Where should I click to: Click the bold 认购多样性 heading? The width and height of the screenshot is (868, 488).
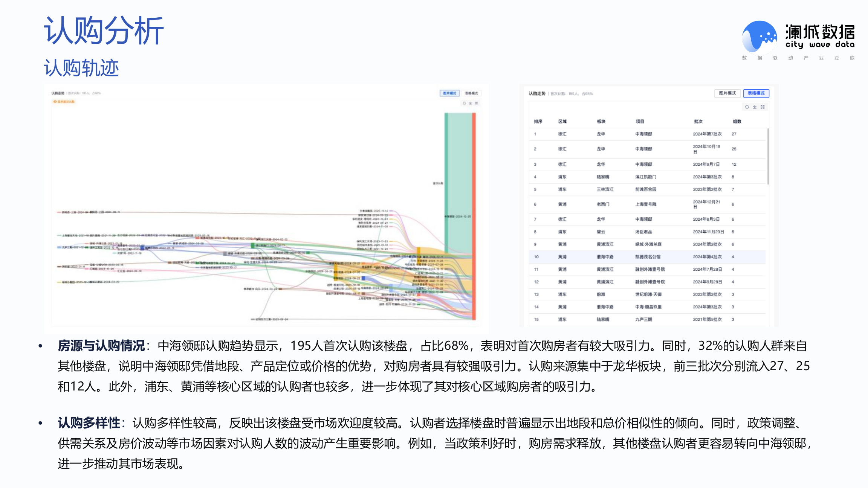pos(89,422)
